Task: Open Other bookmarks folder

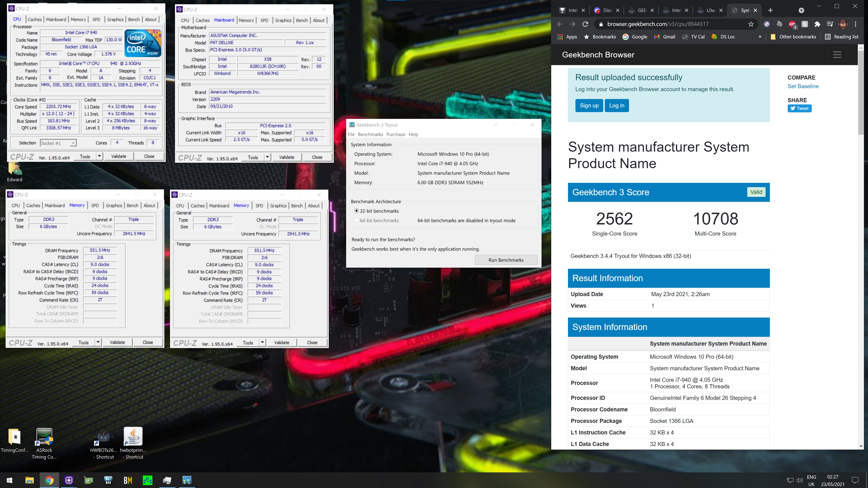Action: pos(793,37)
